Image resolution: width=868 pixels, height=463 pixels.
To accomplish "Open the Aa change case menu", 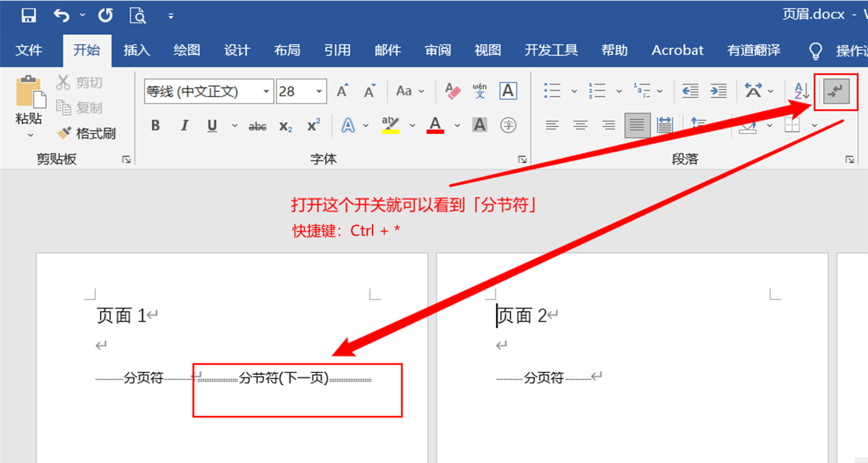I will tap(410, 91).
